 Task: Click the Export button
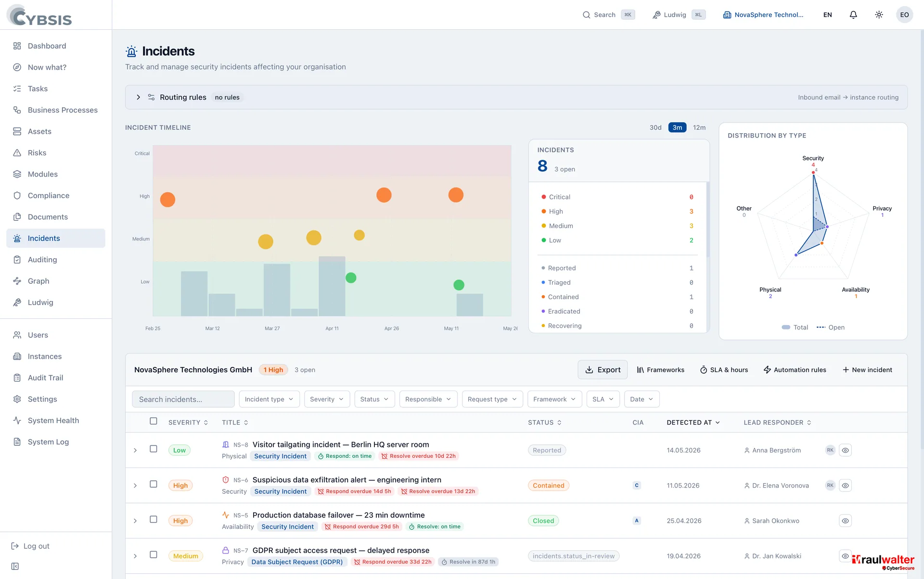coord(603,370)
